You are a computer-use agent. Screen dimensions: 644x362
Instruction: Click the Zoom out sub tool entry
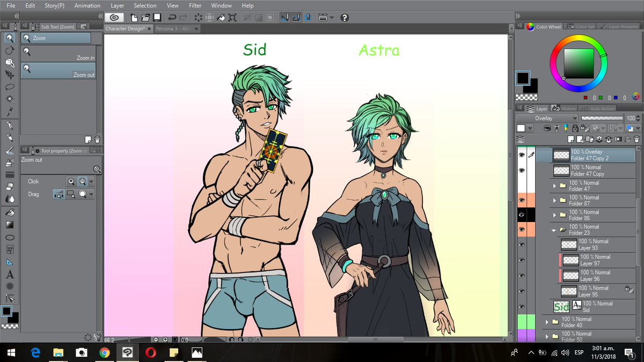coord(58,71)
